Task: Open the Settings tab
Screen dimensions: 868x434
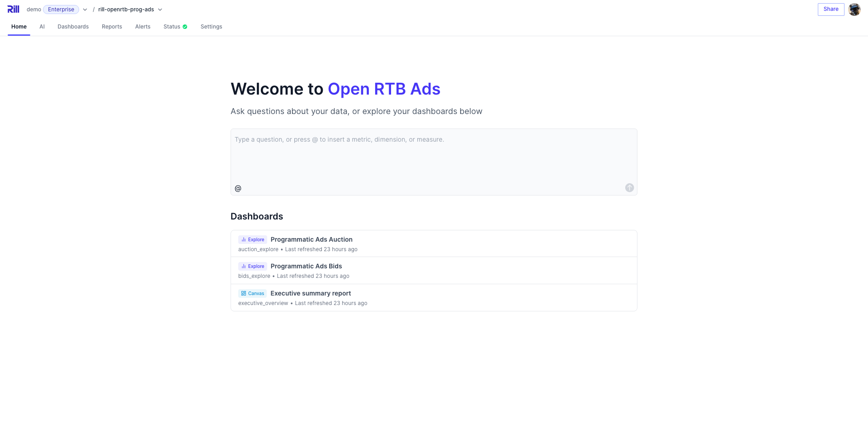Action: pos(211,27)
